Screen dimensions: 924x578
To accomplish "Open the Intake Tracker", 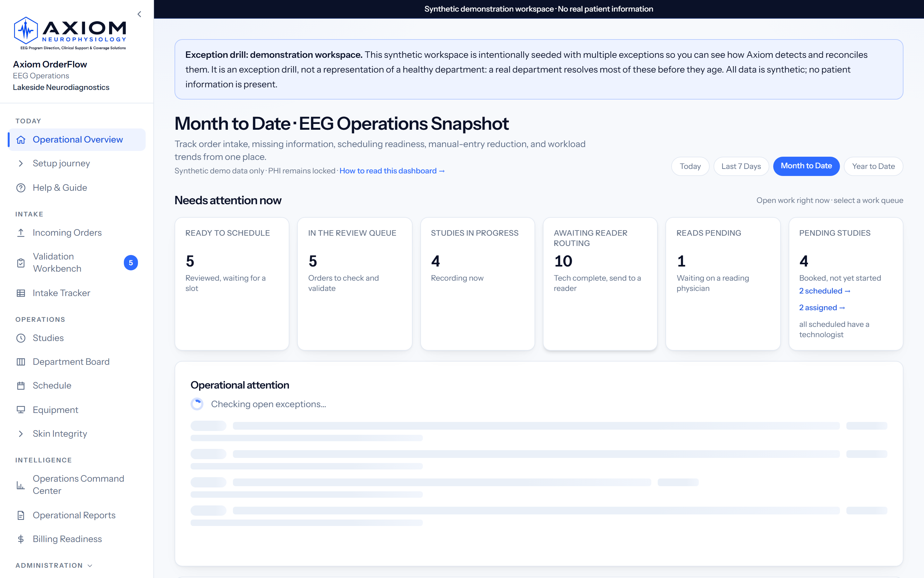I will coord(76,293).
